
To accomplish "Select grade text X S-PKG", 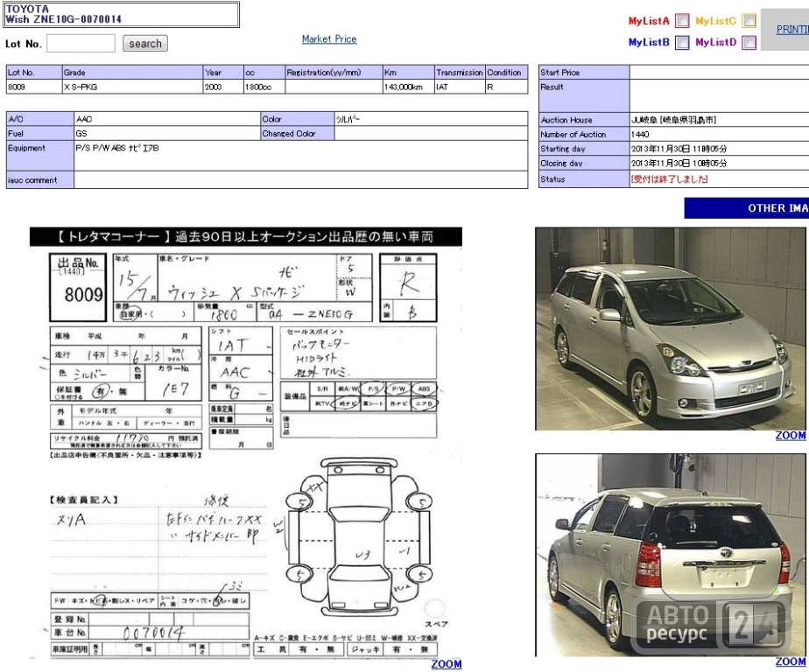I will tap(81, 87).
